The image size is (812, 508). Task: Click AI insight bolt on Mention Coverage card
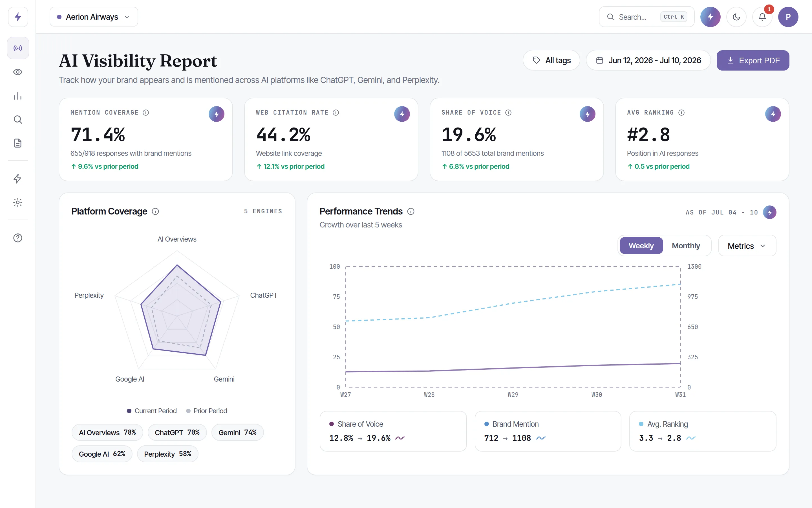(x=217, y=114)
